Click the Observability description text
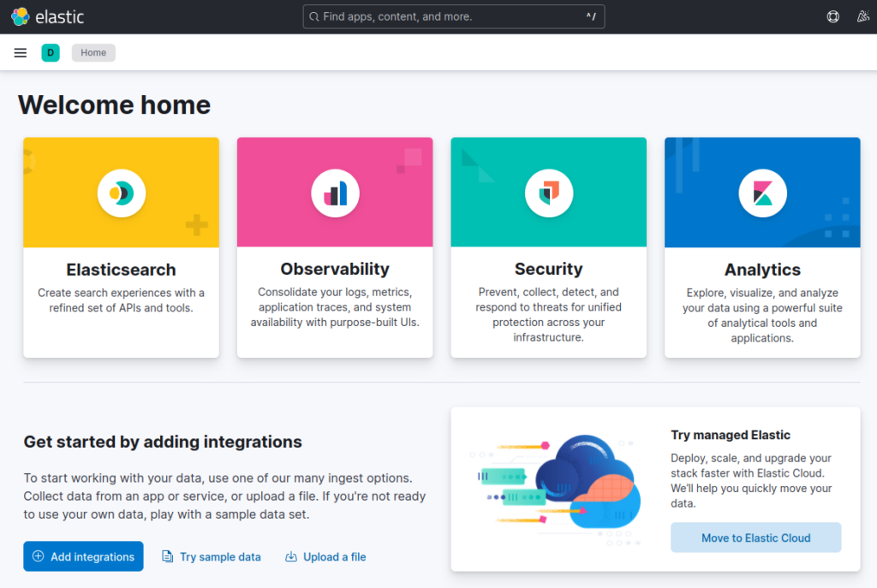877x588 pixels. point(335,307)
